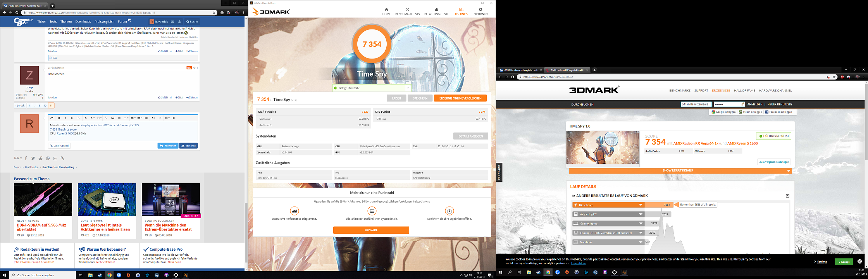This screenshot has height=279, width=868.
Task: Click the insert table icon in reply editor
Action: [146, 118]
